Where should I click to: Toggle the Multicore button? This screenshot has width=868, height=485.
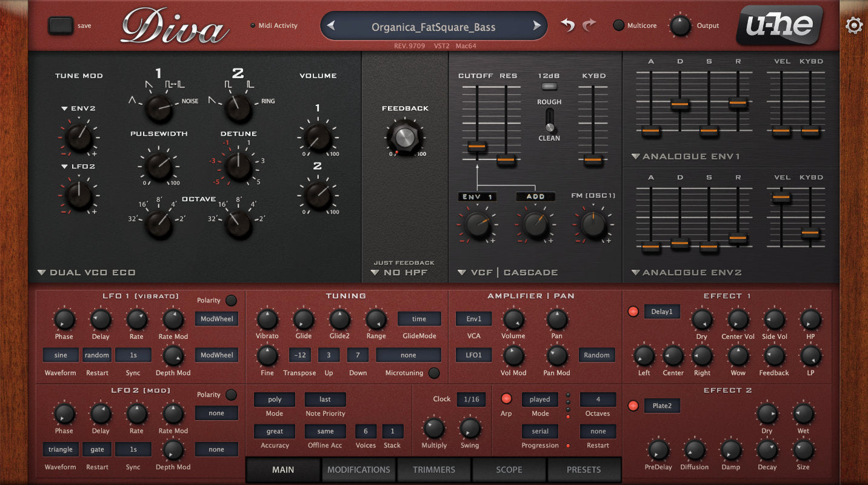click(x=618, y=25)
